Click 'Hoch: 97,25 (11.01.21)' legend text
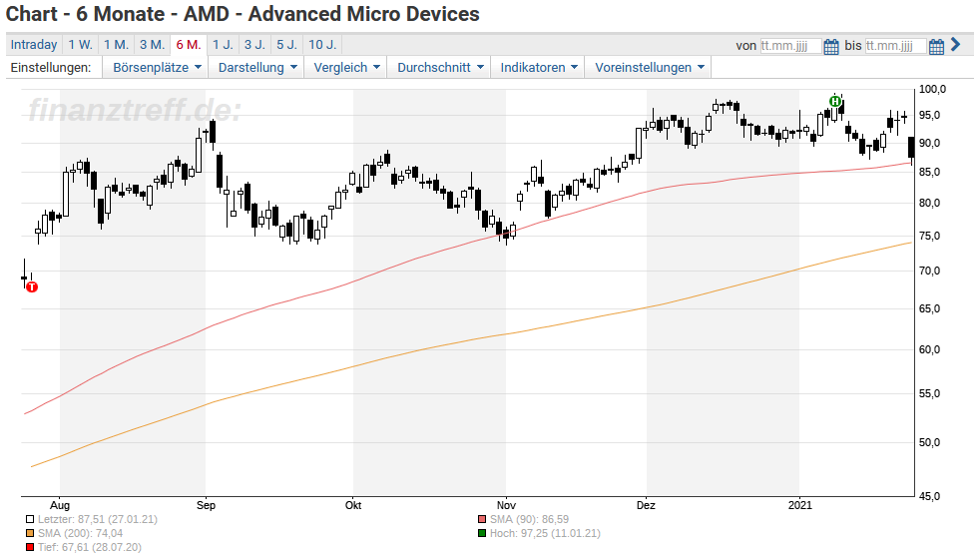 [545, 533]
